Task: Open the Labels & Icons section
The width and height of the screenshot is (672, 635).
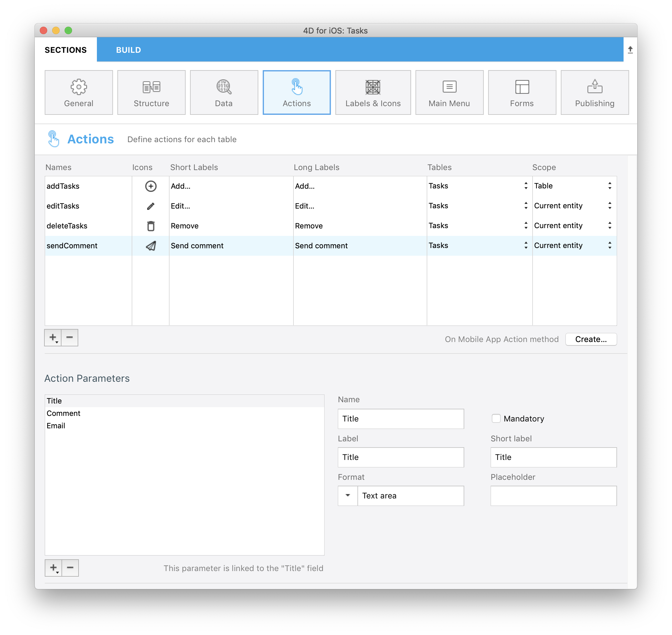Action: click(x=373, y=92)
